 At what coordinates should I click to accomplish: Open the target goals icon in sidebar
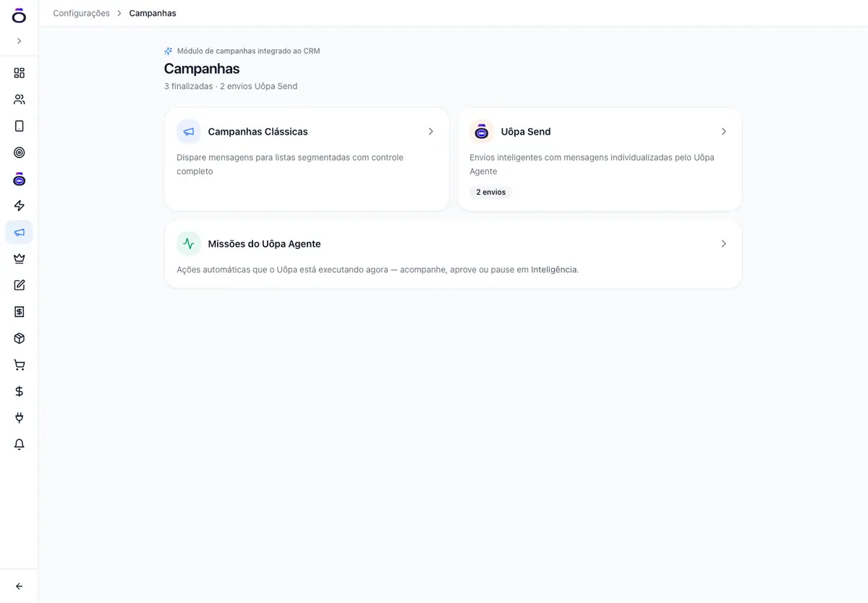coord(19,153)
